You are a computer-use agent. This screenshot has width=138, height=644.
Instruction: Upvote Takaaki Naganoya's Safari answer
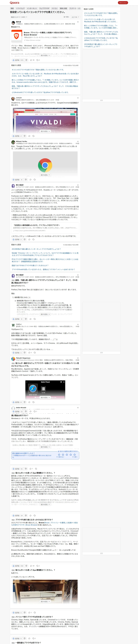click(x=17, y=402)
